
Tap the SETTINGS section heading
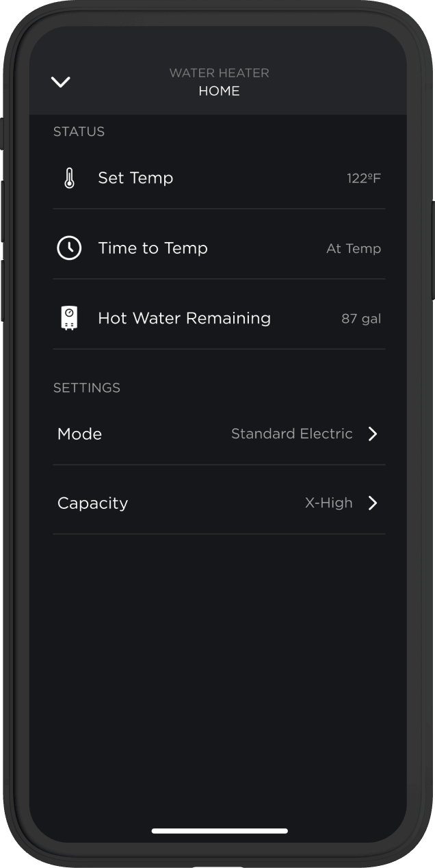coord(87,388)
